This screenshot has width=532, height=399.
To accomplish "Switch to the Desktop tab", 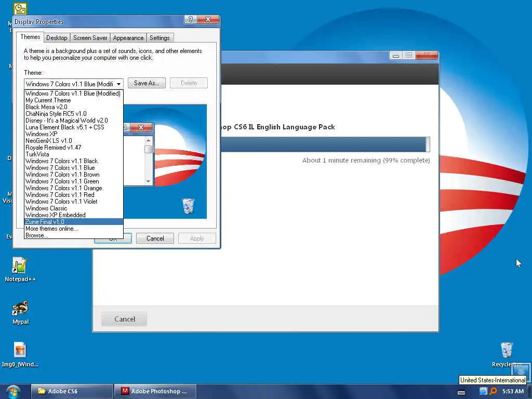I will click(57, 37).
